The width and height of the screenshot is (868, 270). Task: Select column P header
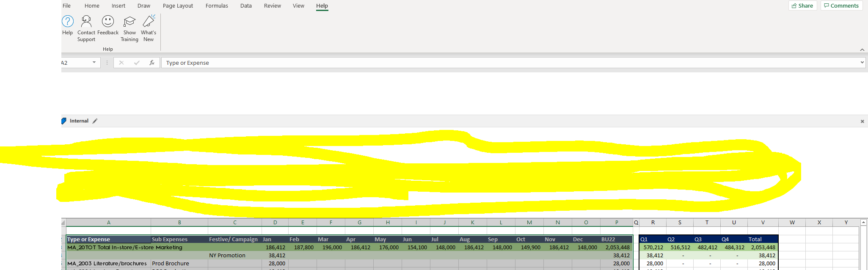coord(617,223)
